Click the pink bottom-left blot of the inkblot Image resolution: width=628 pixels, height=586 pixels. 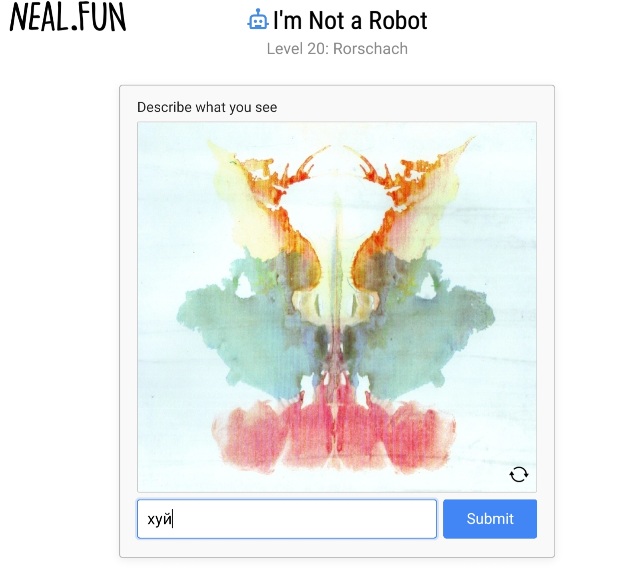pos(256,435)
